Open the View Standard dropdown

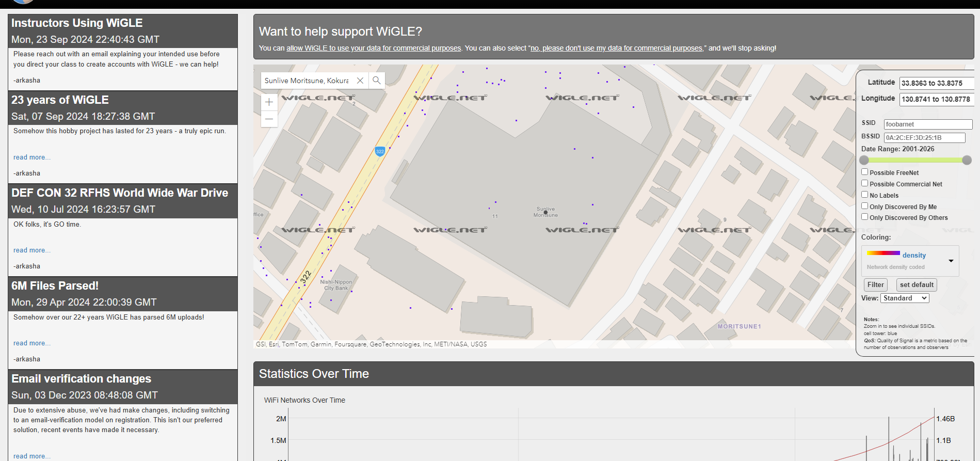[905, 298]
